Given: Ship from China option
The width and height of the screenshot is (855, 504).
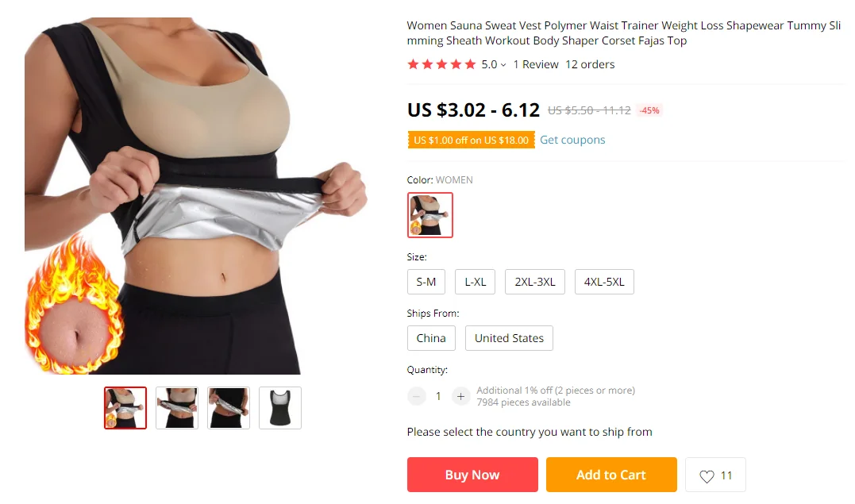Looking at the screenshot, I should [x=431, y=338].
